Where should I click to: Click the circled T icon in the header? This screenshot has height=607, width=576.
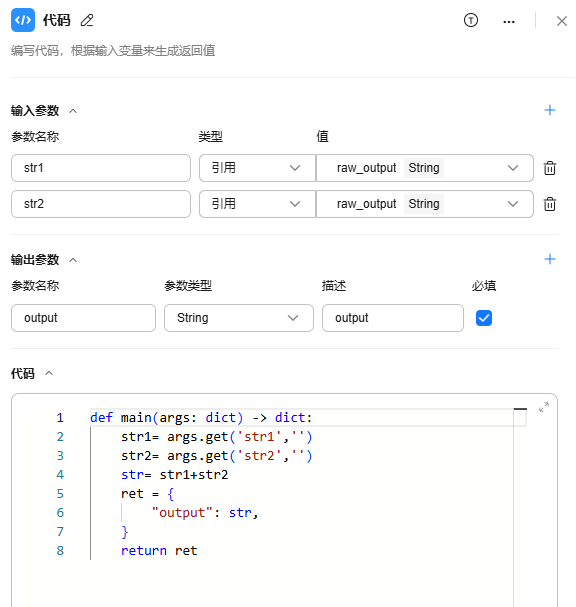pyautogui.click(x=471, y=20)
